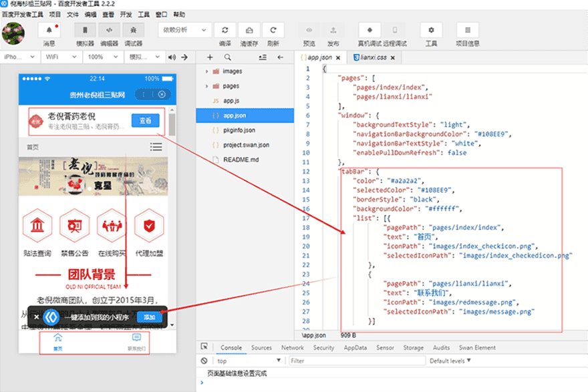Image resolution: width=588 pixels, height=392 pixels.
Task: Close the lianxi.css editor tab
Action: [393, 57]
